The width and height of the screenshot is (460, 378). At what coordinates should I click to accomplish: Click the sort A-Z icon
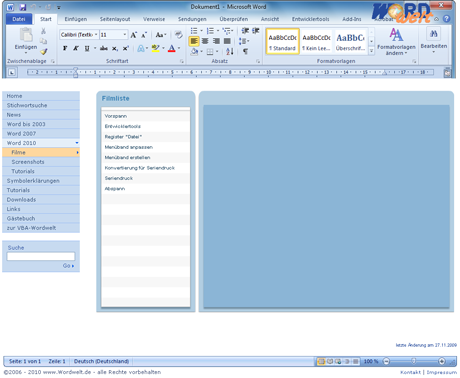230,51
